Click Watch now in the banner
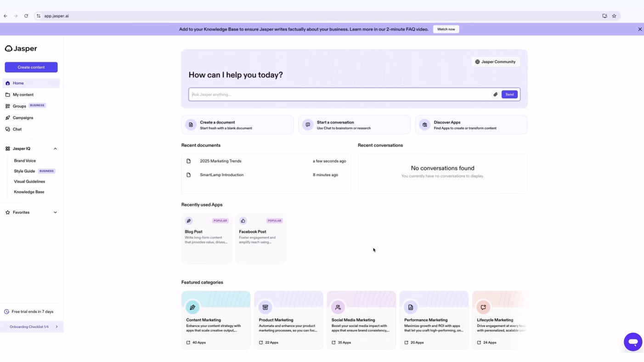The image size is (644, 362). 446,29
